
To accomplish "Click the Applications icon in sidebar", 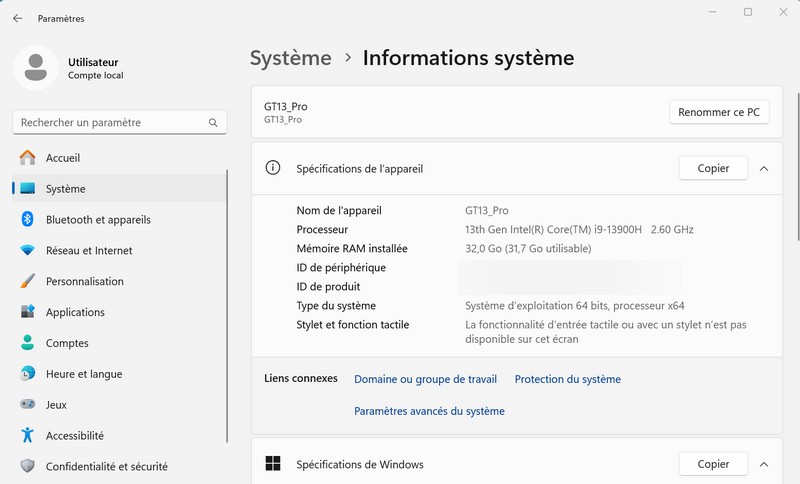I will point(27,312).
